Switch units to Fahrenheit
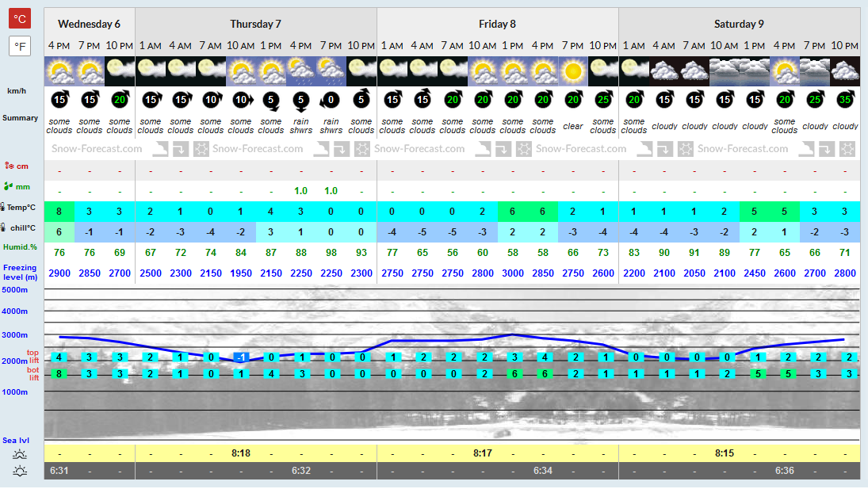Image resolution: width=868 pixels, height=489 pixels. click(19, 46)
